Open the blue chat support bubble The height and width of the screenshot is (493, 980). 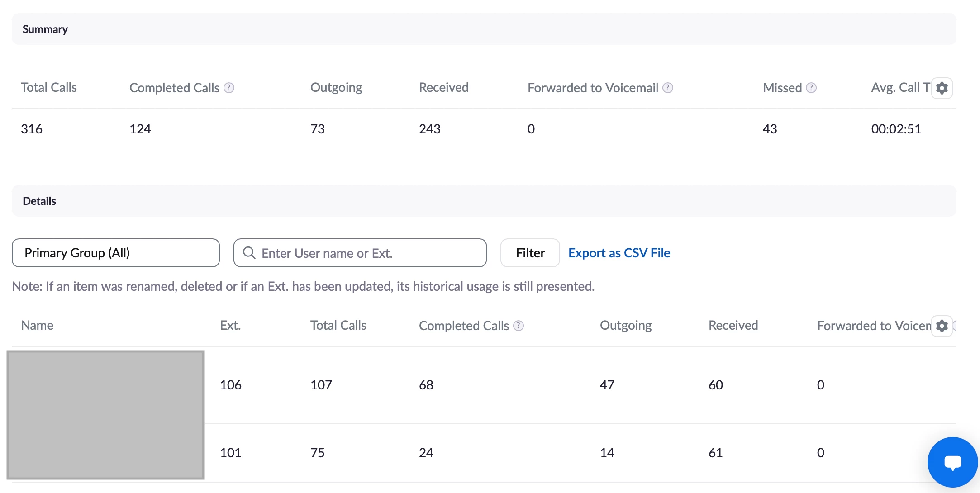[x=952, y=462]
